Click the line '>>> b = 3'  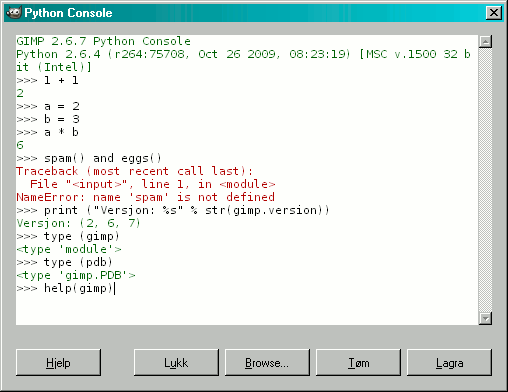tap(48, 119)
